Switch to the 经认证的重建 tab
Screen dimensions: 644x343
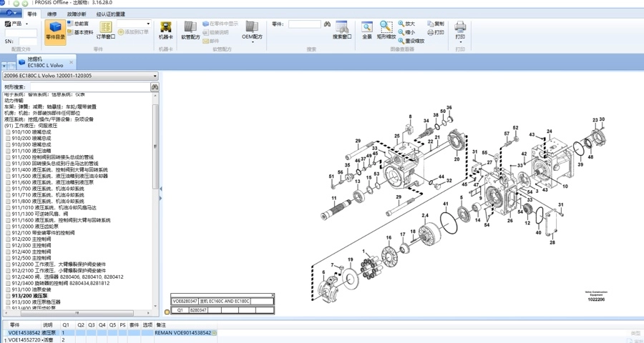click(x=111, y=14)
